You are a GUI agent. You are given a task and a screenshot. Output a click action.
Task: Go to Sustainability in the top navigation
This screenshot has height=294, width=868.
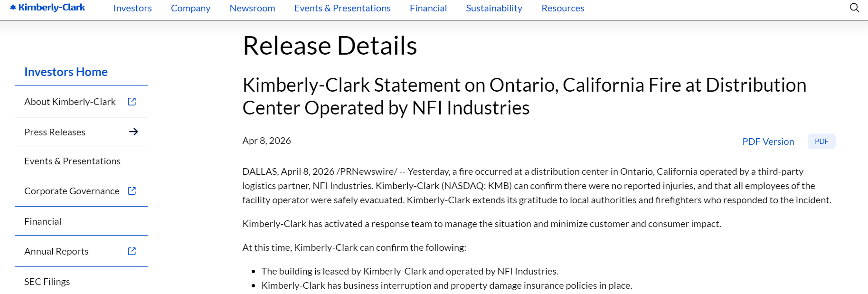(494, 8)
